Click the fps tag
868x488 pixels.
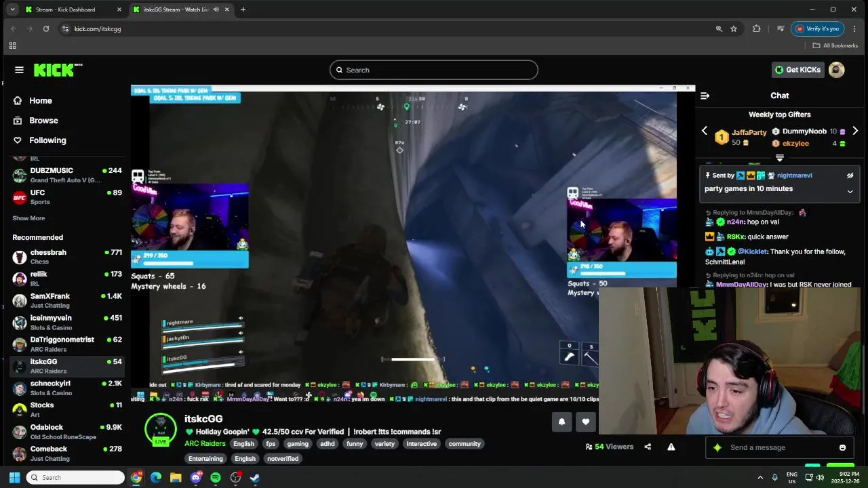[271, 444]
